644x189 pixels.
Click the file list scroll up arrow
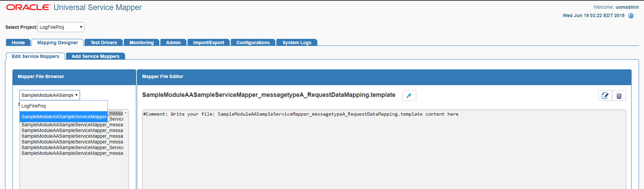(126, 113)
